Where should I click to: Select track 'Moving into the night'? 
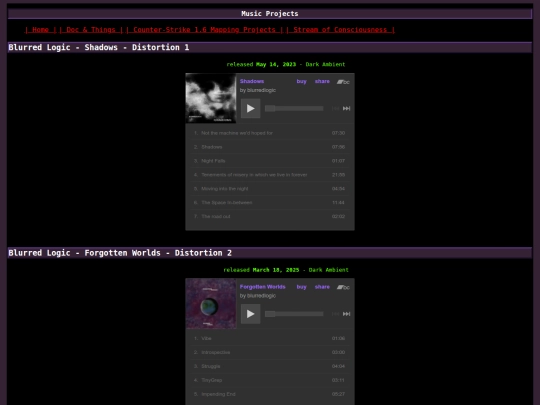point(270,189)
